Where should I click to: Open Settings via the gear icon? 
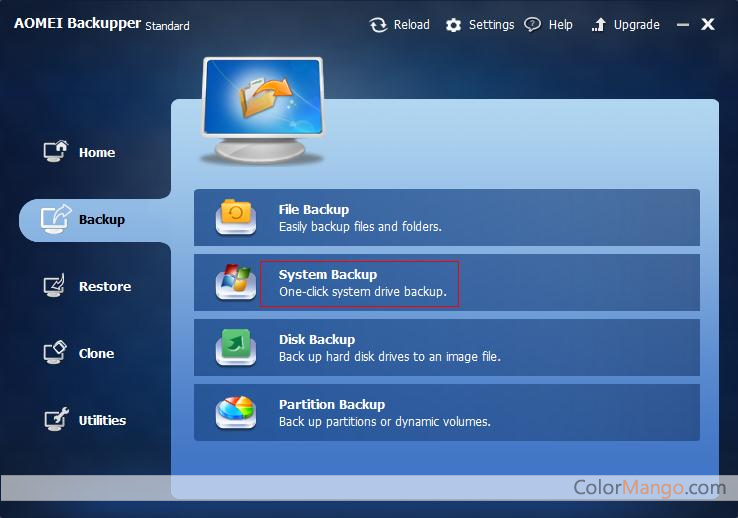pos(454,25)
